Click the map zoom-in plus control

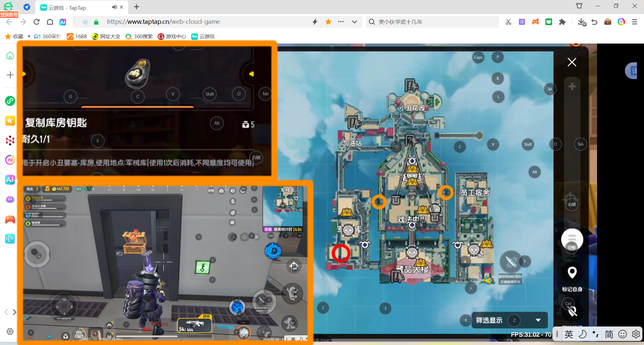(572, 87)
